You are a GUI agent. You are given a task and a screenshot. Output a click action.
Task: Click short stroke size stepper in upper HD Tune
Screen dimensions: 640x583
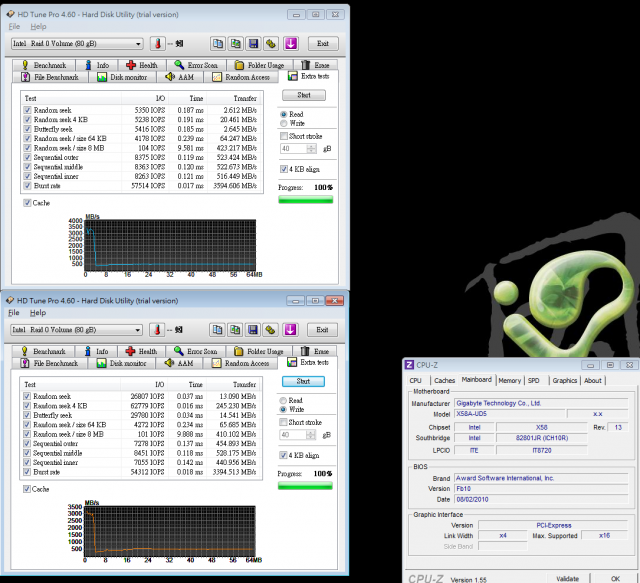[311, 149]
